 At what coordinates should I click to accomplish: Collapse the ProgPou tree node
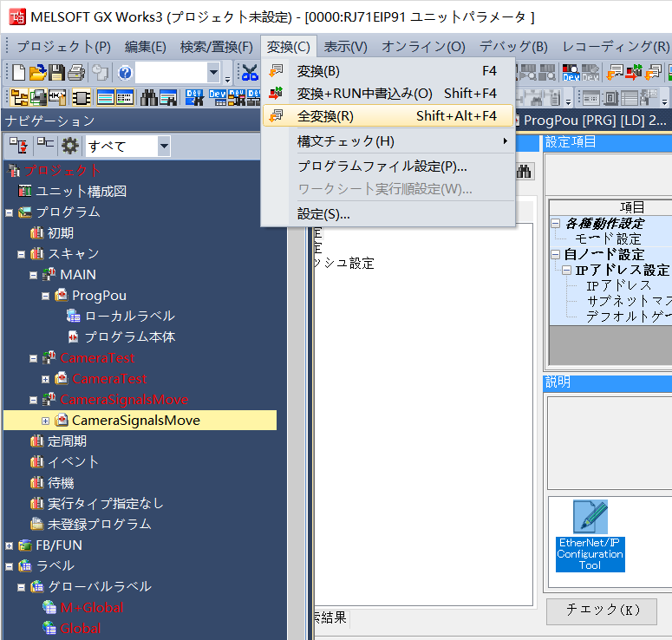[x=45, y=297]
